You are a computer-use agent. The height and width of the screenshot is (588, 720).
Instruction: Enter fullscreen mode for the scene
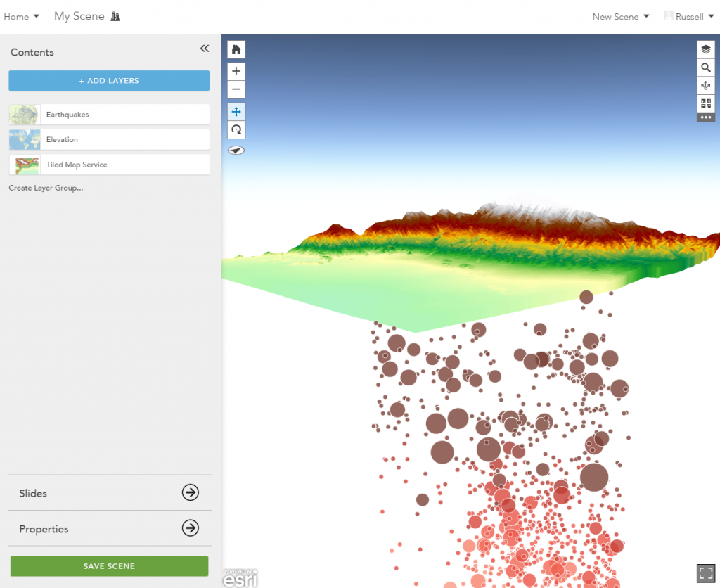(x=706, y=573)
